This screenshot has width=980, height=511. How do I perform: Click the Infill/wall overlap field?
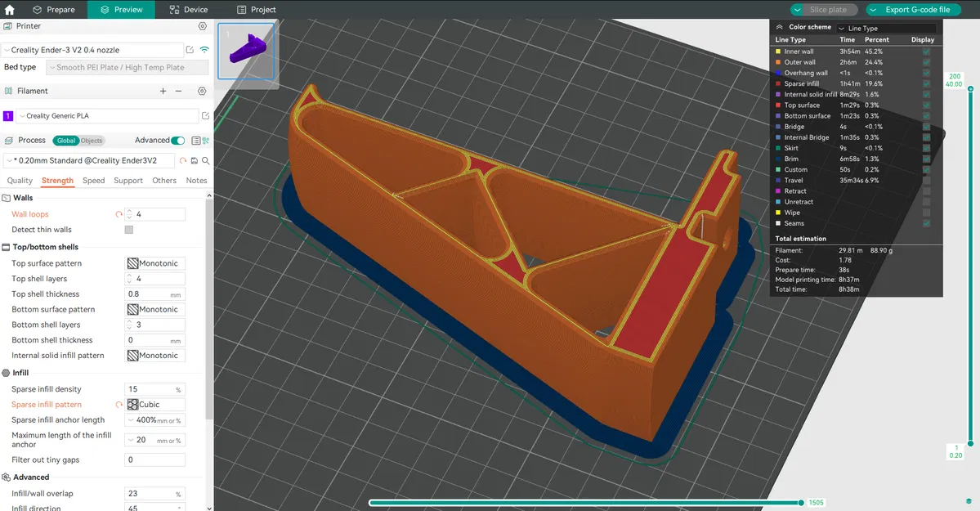tap(155, 494)
